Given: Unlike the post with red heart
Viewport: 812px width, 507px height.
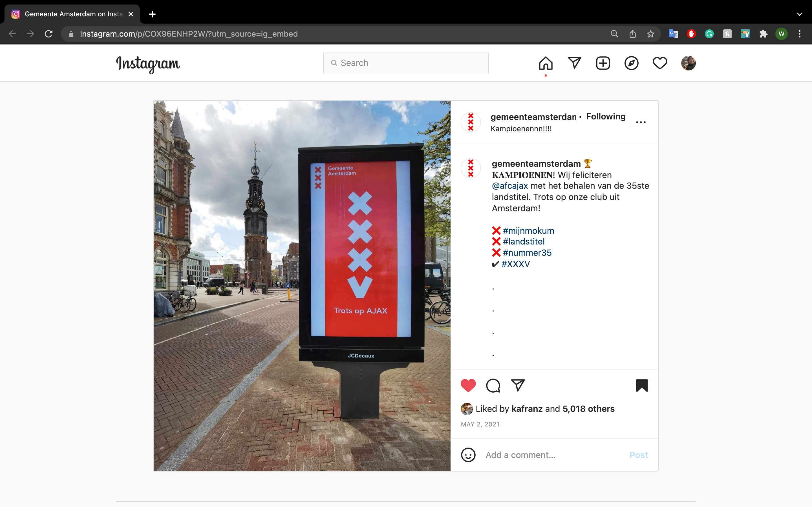Looking at the screenshot, I should click(468, 385).
